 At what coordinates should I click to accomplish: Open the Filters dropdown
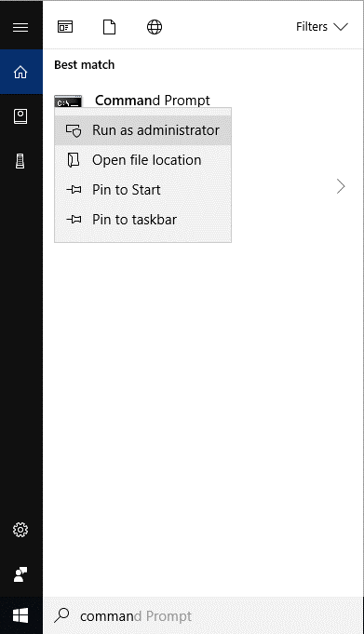(x=321, y=27)
